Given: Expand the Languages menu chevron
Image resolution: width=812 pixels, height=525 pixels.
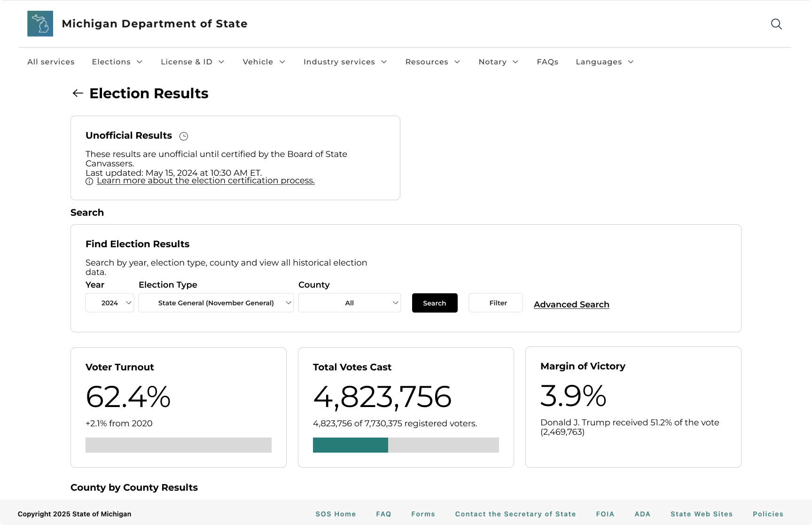Looking at the screenshot, I should (631, 62).
